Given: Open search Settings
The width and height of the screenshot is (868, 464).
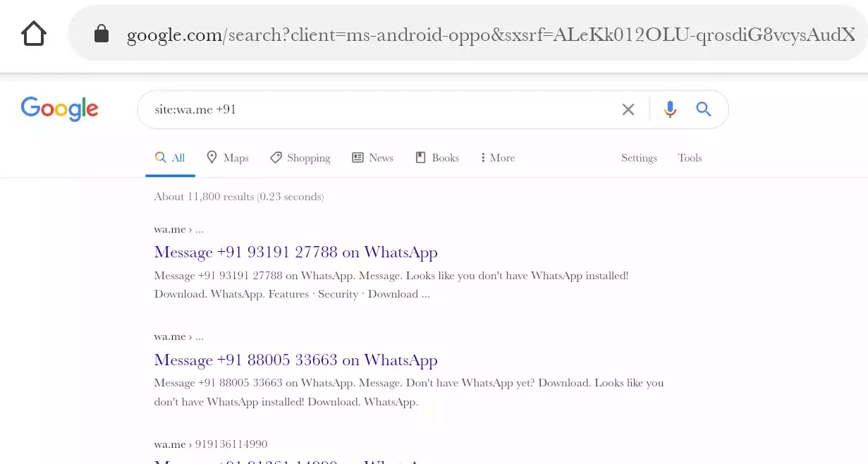Looking at the screenshot, I should 639,158.
